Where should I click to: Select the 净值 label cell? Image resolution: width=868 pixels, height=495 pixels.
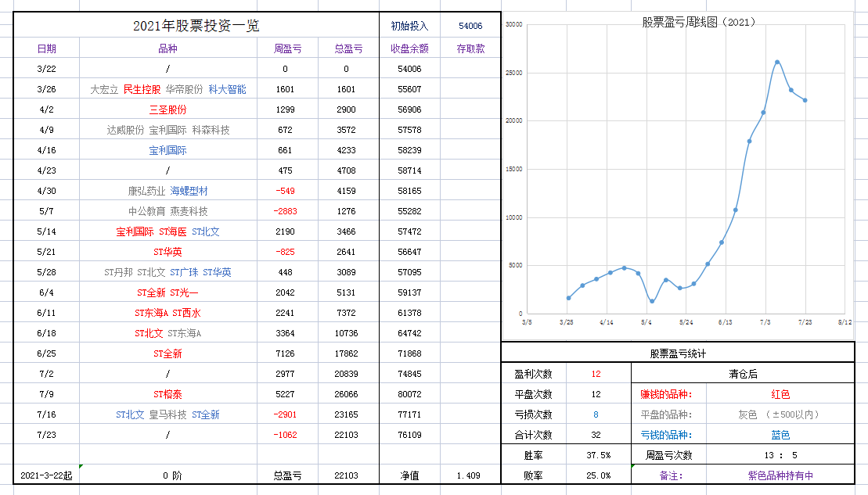[409, 475]
